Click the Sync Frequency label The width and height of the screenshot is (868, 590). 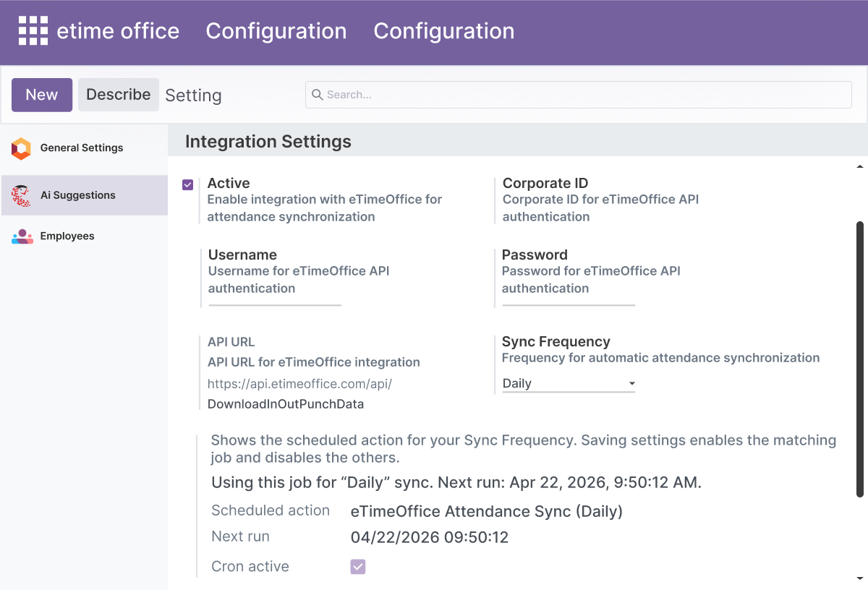(x=556, y=341)
